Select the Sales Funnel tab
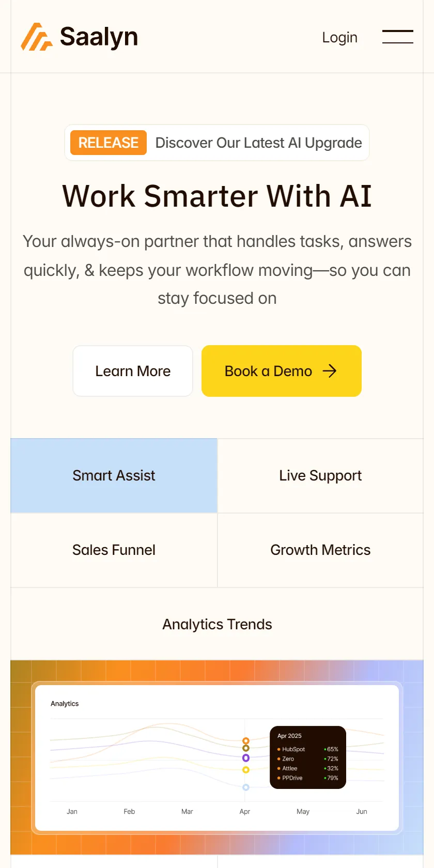The height and width of the screenshot is (868, 434). pos(114,550)
